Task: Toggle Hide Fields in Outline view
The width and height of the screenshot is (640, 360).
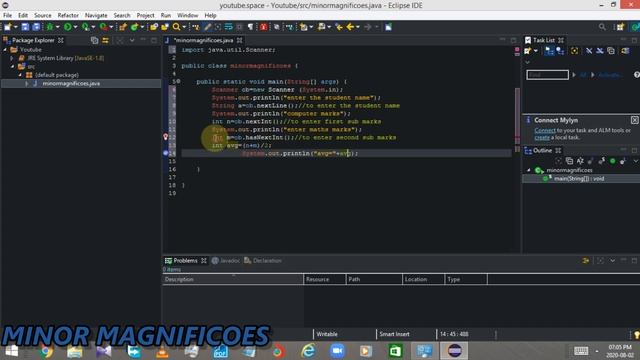Action: [591, 161]
